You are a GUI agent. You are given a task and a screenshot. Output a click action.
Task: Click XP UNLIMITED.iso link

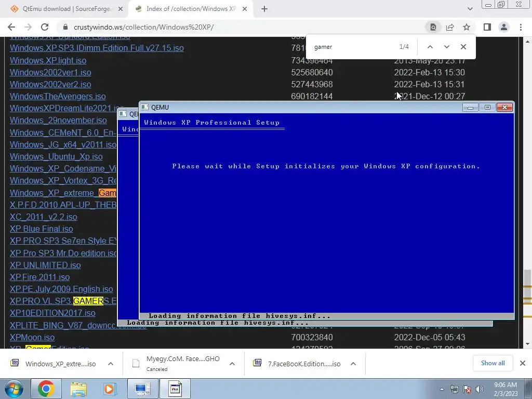(46, 265)
